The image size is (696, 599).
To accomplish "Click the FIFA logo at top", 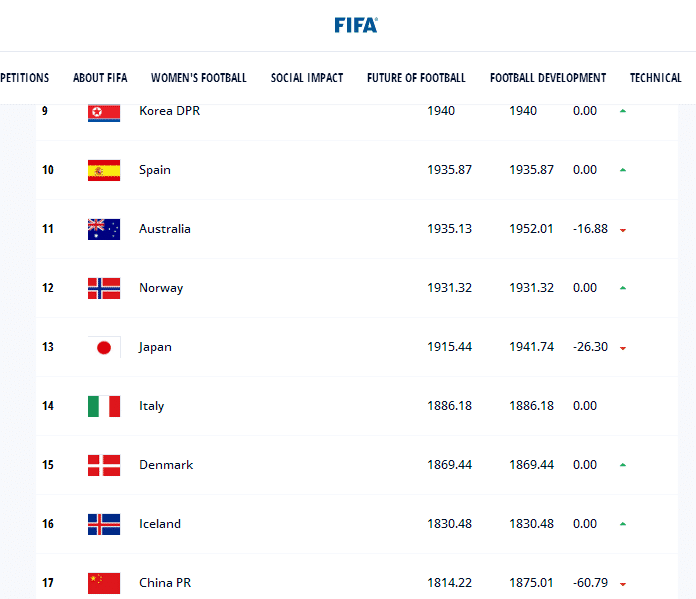I will coord(356,25).
